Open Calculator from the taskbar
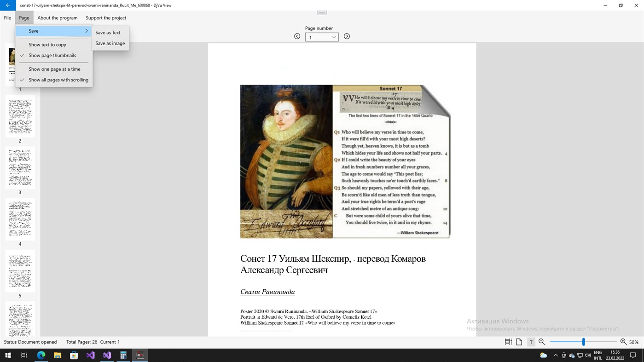 [x=123, y=355]
